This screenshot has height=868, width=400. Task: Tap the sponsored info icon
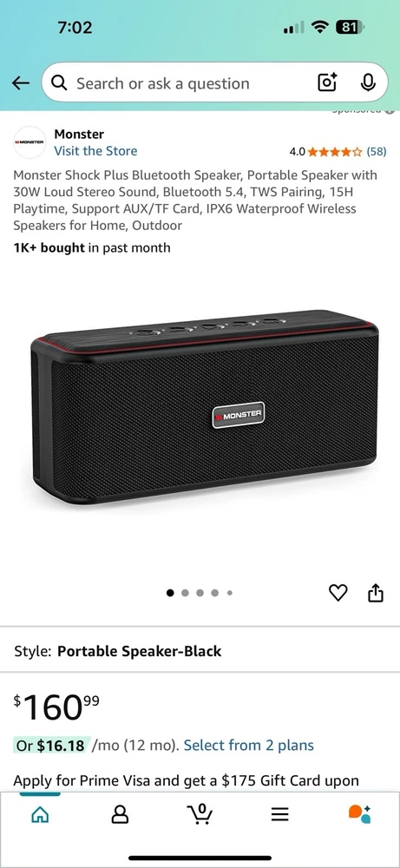pos(390,110)
